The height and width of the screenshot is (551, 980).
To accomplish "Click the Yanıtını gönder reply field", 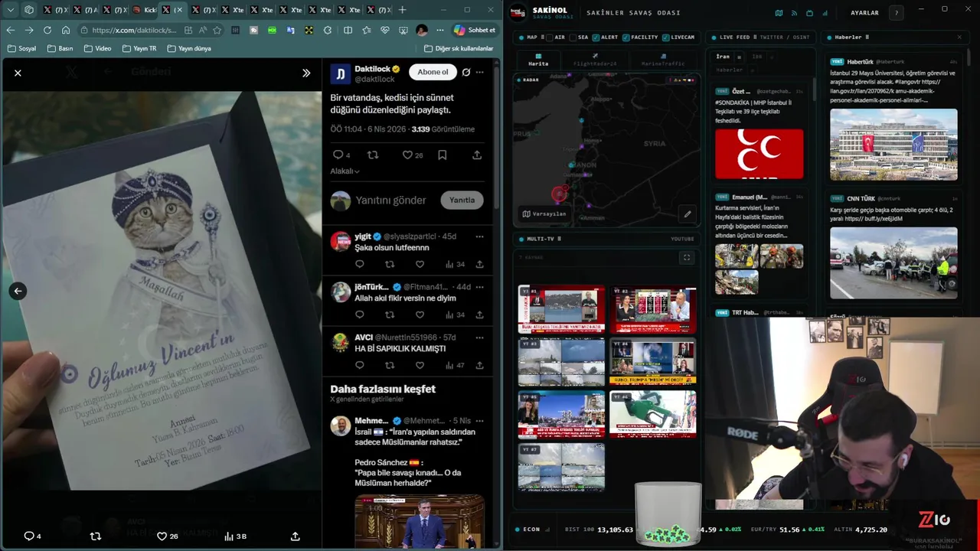I will tap(390, 201).
